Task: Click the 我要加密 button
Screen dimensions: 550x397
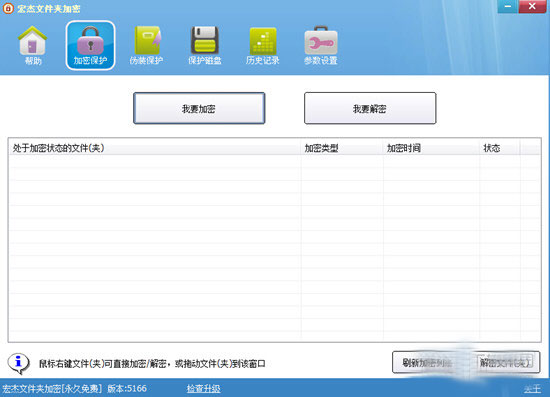Action: pyautogui.click(x=199, y=108)
